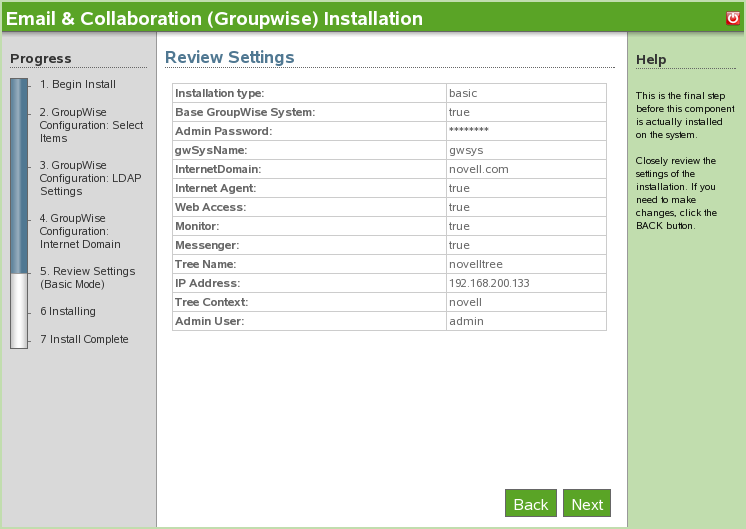The image size is (746, 529).
Task: Click the Messenger row 'true' value
Action: [x=459, y=245]
